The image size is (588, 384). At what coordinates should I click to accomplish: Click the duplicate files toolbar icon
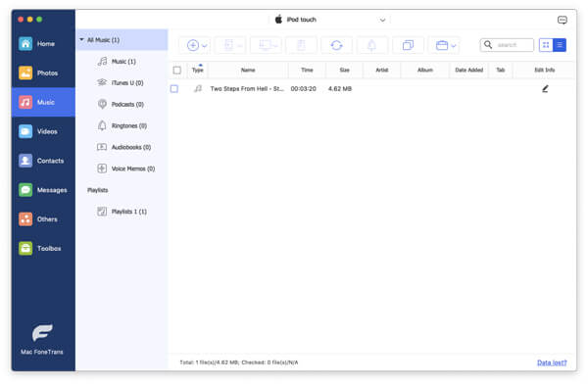click(x=408, y=45)
